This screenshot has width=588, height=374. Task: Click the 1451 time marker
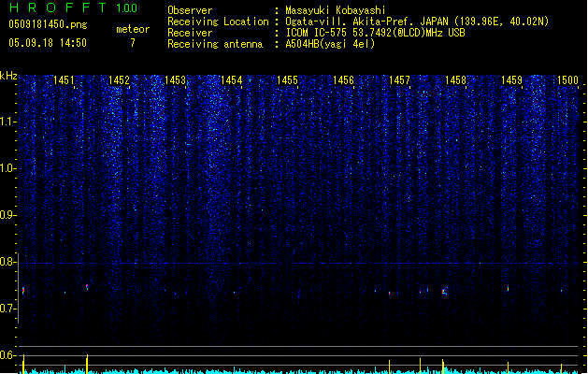tap(64, 79)
